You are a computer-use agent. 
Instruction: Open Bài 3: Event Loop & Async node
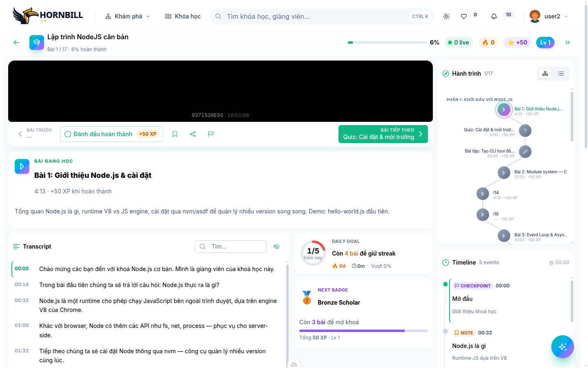pyautogui.click(x=504, y=236)
